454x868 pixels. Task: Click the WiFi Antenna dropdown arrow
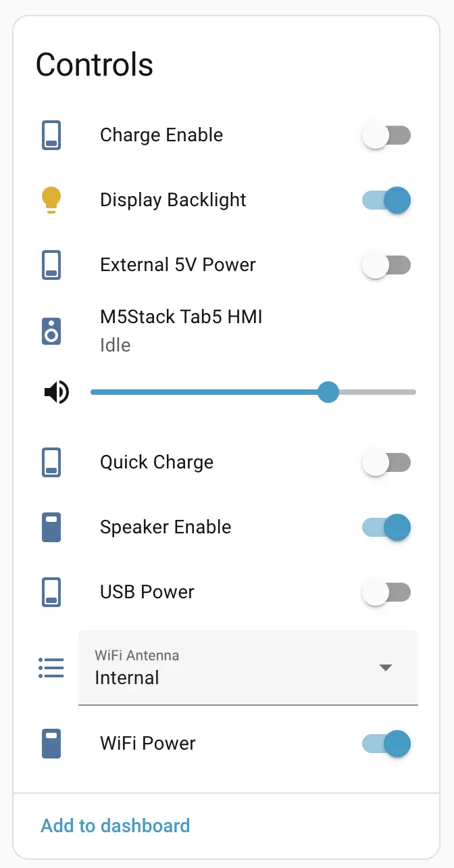point(386,668)
